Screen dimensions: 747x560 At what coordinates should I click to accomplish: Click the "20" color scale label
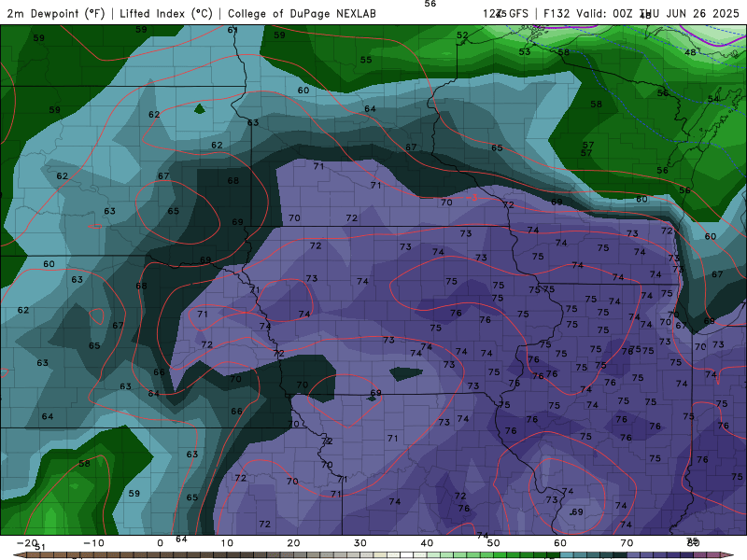tap(293, 543)
